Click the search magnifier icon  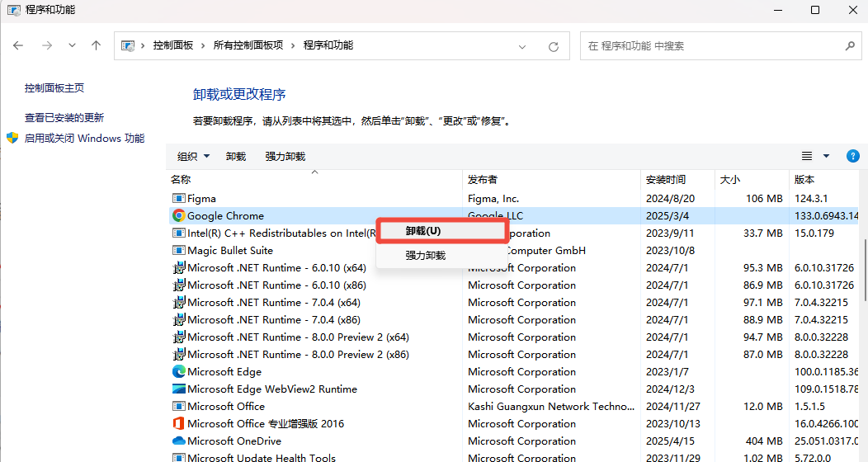pos(850,46)
